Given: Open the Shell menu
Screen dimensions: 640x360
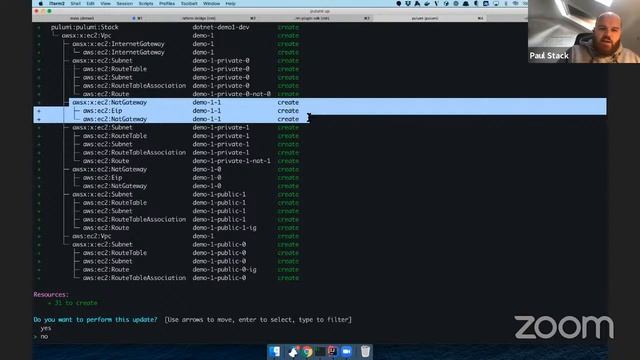Looking at the screenshot, I should tap(76, 4).
